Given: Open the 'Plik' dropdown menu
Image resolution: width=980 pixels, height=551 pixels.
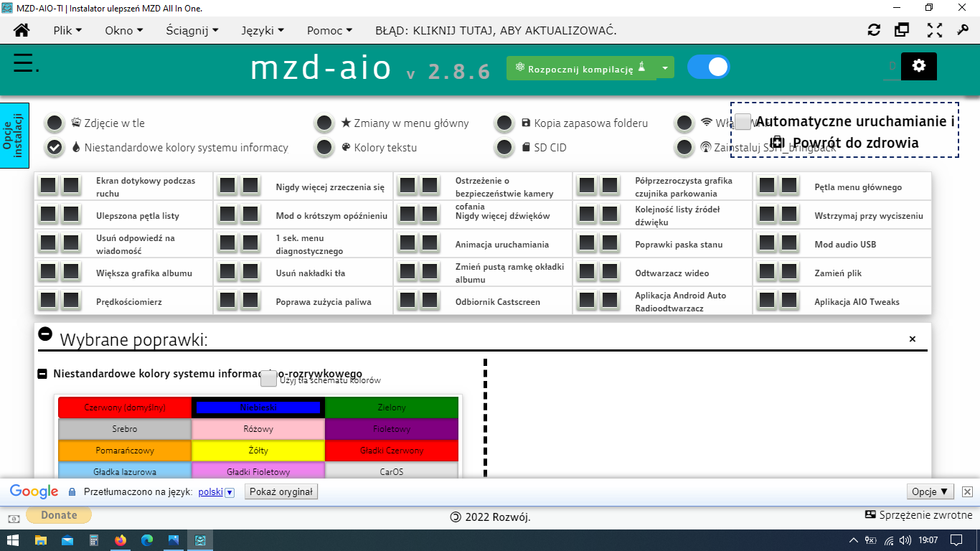Looking at the screenshot, I should click(x=67, y=30).
